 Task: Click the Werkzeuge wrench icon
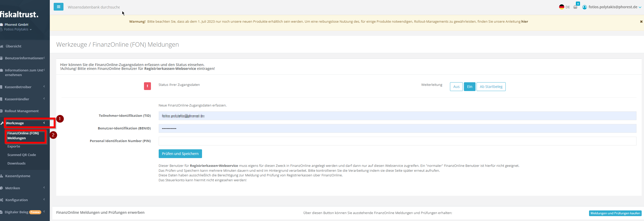(x=2, y=123)
